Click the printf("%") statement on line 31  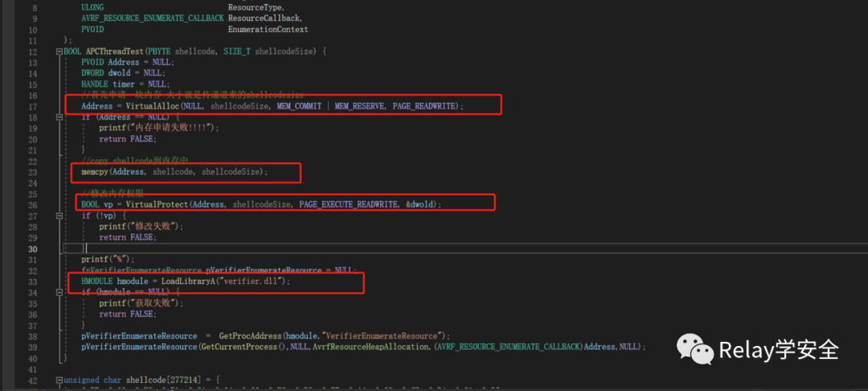coord(108,259)
